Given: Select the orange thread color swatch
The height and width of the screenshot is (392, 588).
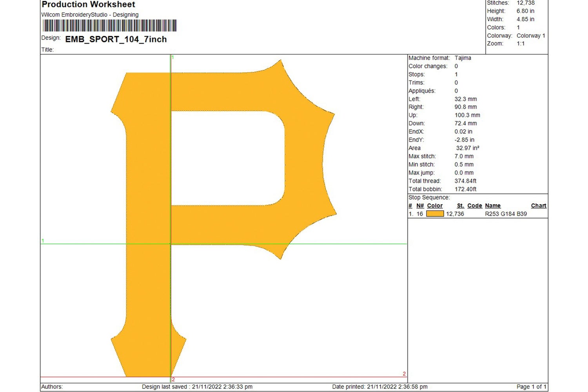Looking at the screenshot, I should coord(435,214).
